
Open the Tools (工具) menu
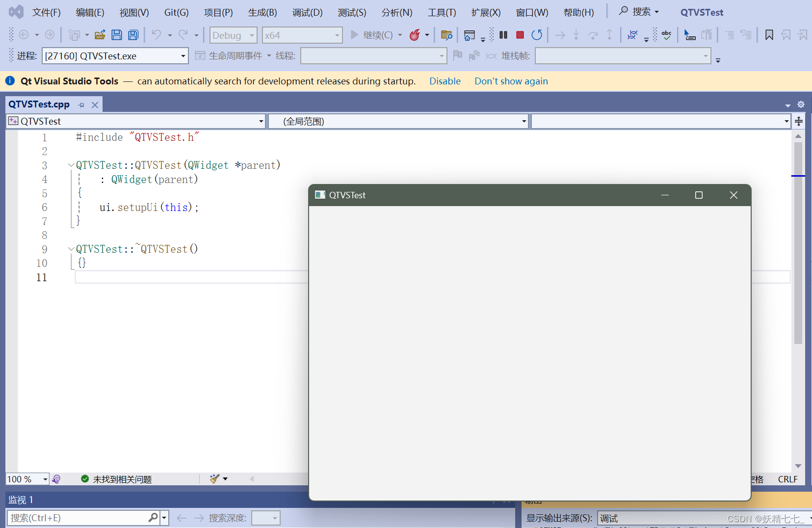click(442, 12)
